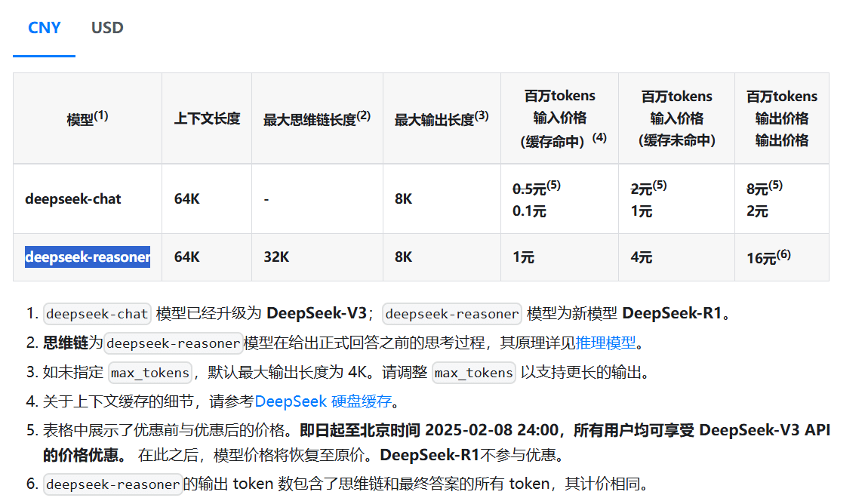Click the 缓存命中 input price header
Image resolution: width=868 pixels, height=501 pixels.
[x=559, y=118]
